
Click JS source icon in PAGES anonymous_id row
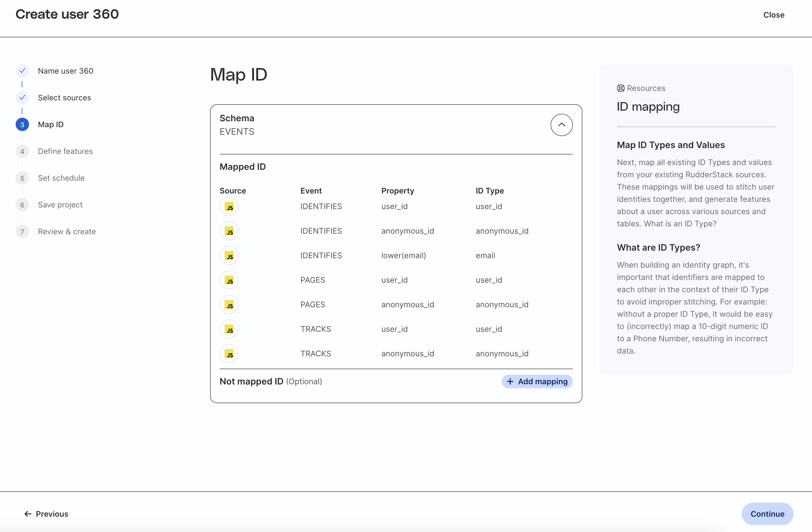[x=229, y=305]
